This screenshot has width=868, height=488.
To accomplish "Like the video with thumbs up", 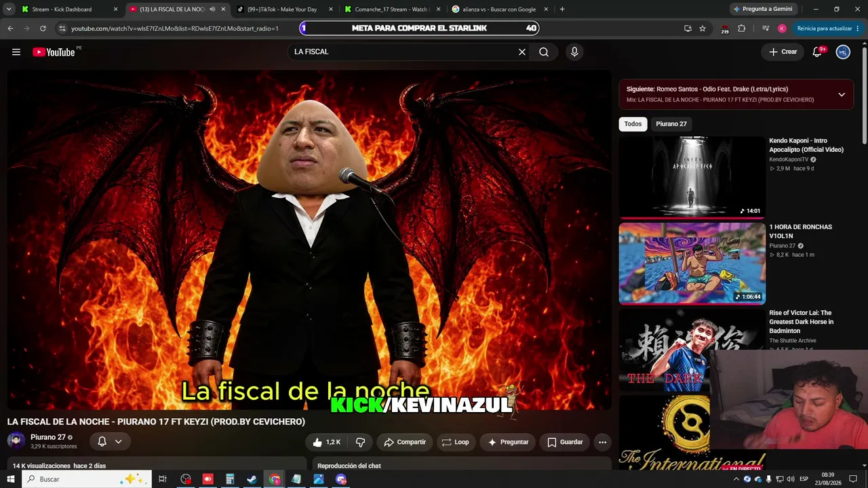I will pyautogui.click(x=326, y=442).
